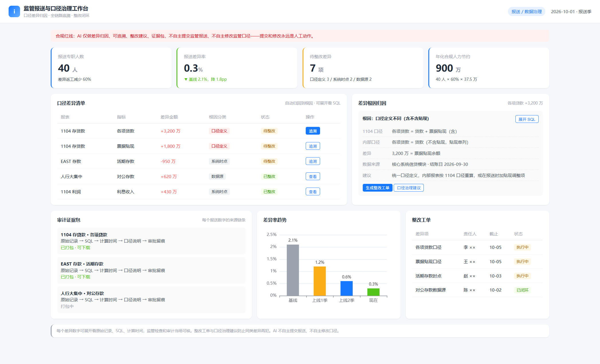
Task: Click 追溯 for 票据贴现 row
Action: [313, 146]
